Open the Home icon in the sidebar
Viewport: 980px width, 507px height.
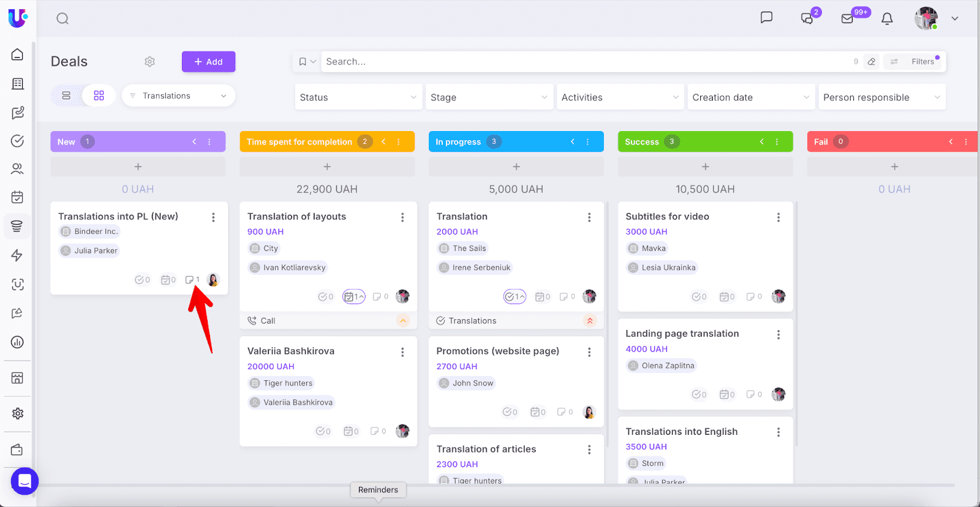click(x=17, y=54)
